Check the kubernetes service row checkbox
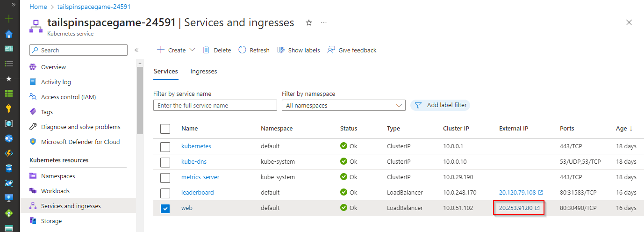This screenshot has height=232, width=644. tap(165, 146)
